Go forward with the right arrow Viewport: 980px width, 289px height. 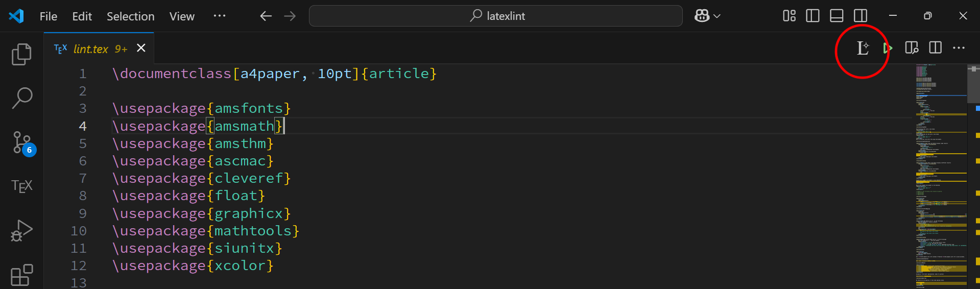(x=290, y=16)
